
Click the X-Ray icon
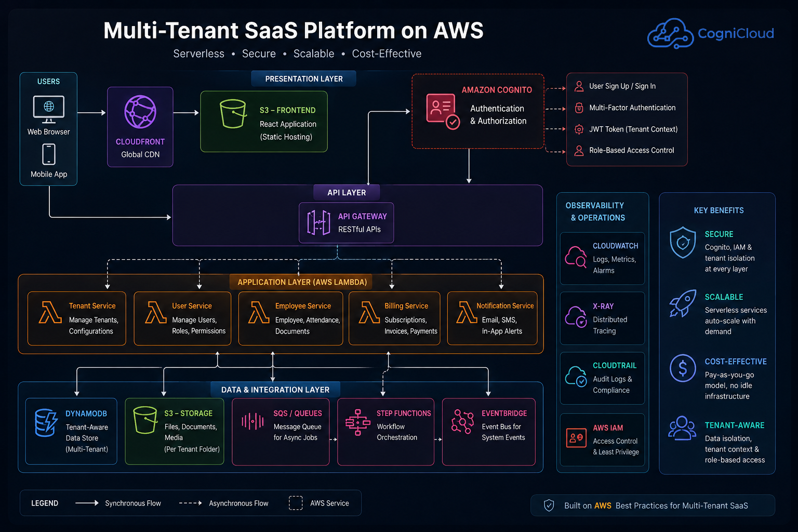coord(576,317)
